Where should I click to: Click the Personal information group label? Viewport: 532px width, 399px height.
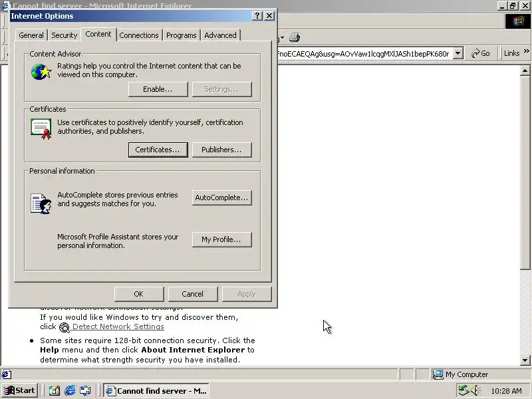tap(62, 171)
